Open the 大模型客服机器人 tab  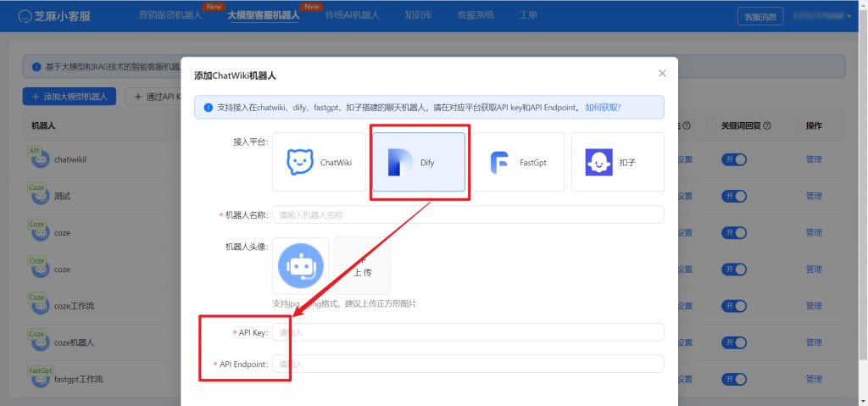tap(263, 15)
